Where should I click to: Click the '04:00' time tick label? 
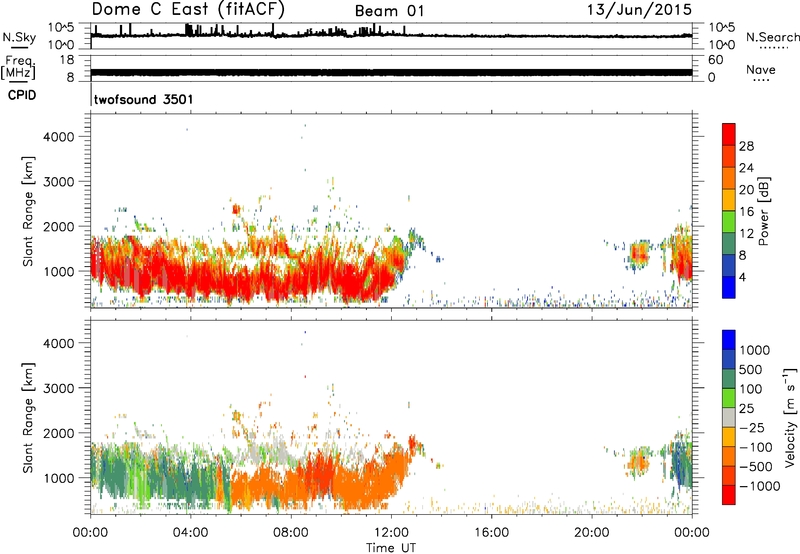tap(190, 533)
